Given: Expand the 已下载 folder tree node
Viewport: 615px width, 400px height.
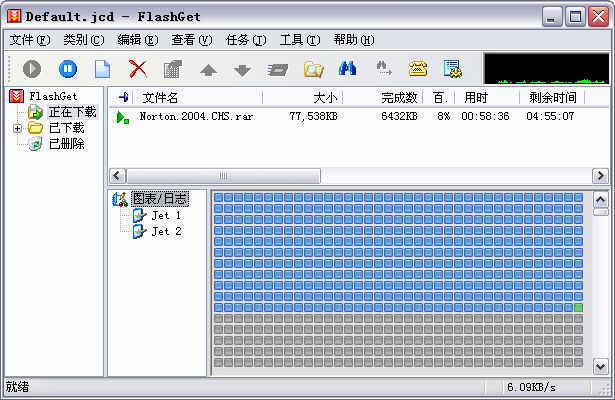Looking at the screenshot, I should [x=17, y=128].
